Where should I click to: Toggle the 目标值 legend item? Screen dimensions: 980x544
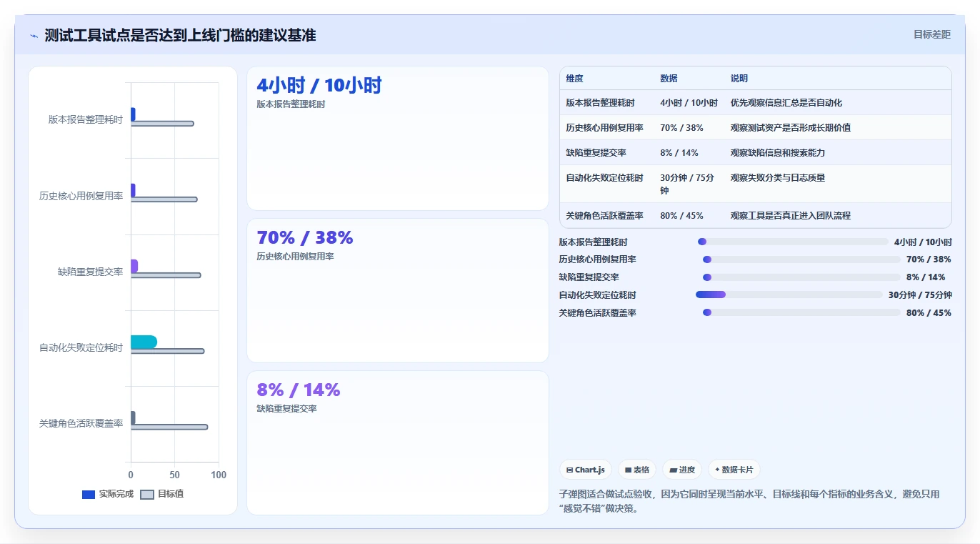(162, 494)
